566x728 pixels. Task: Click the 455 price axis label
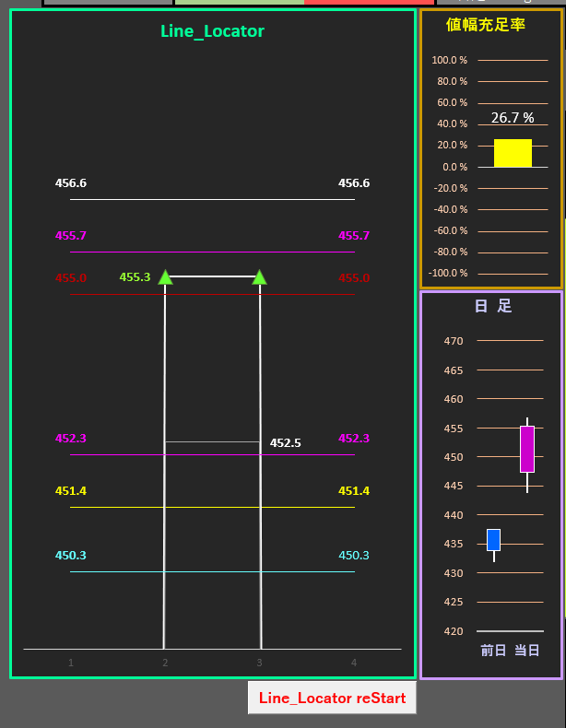pyautogui.click(x=454, y=429)
